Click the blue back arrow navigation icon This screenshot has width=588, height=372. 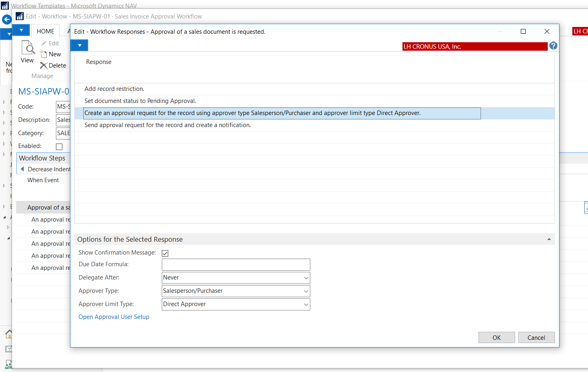(6, 19)
